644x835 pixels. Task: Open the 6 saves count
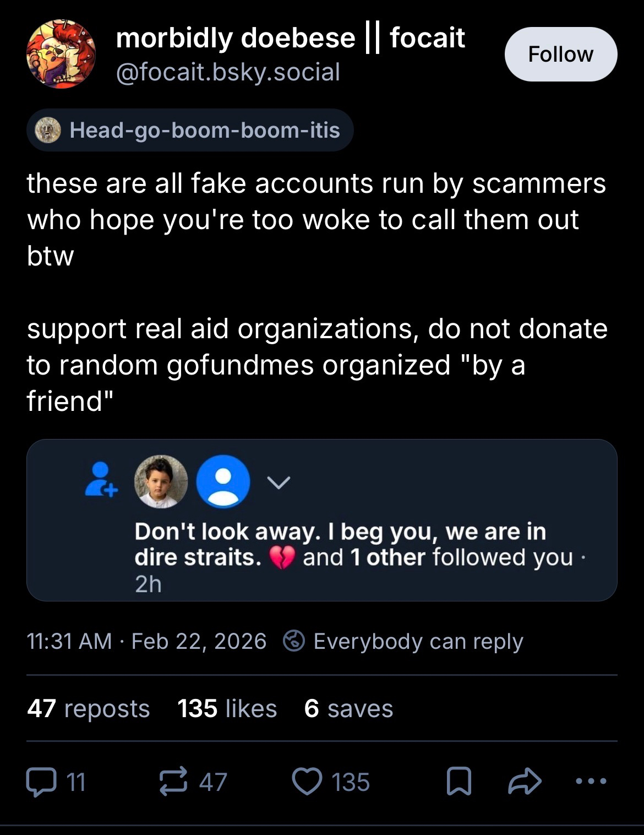click(348, 708)
